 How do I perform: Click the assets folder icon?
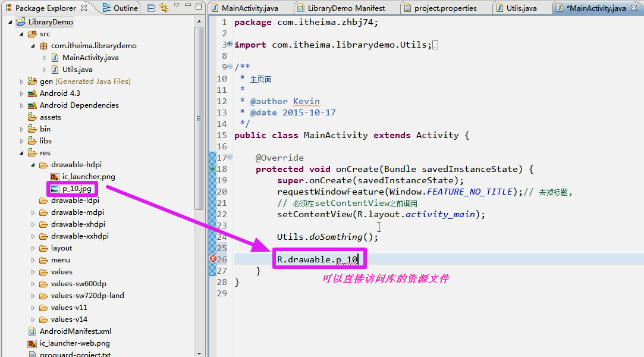pyautogui.click(x=32, y=117)
